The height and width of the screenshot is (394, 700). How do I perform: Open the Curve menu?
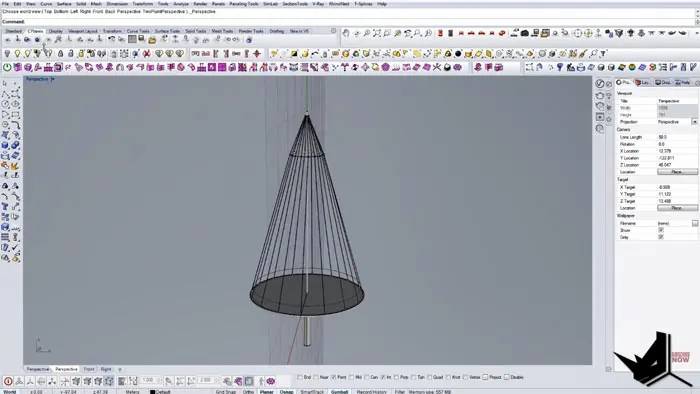(x=46, y=4)
